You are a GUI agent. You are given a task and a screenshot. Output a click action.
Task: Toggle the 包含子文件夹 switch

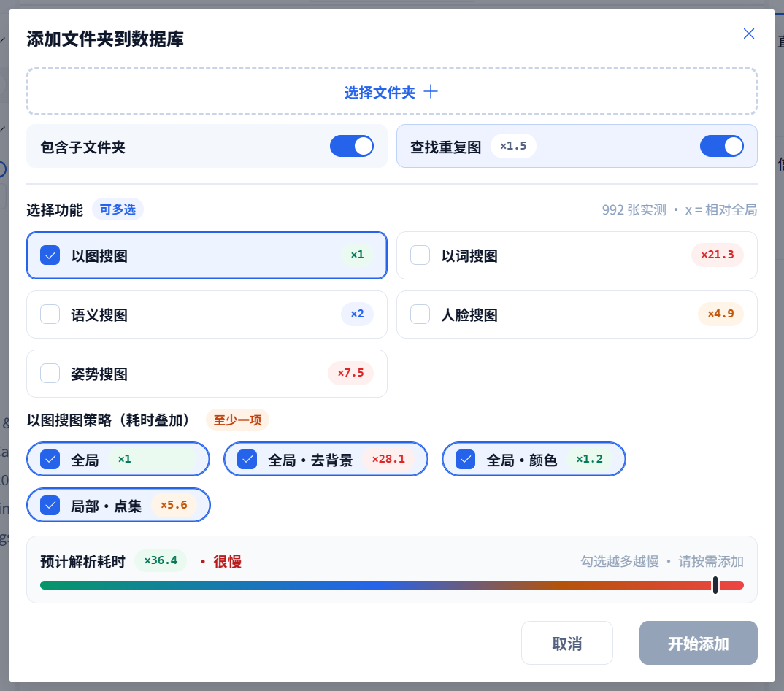pos(352,147)
